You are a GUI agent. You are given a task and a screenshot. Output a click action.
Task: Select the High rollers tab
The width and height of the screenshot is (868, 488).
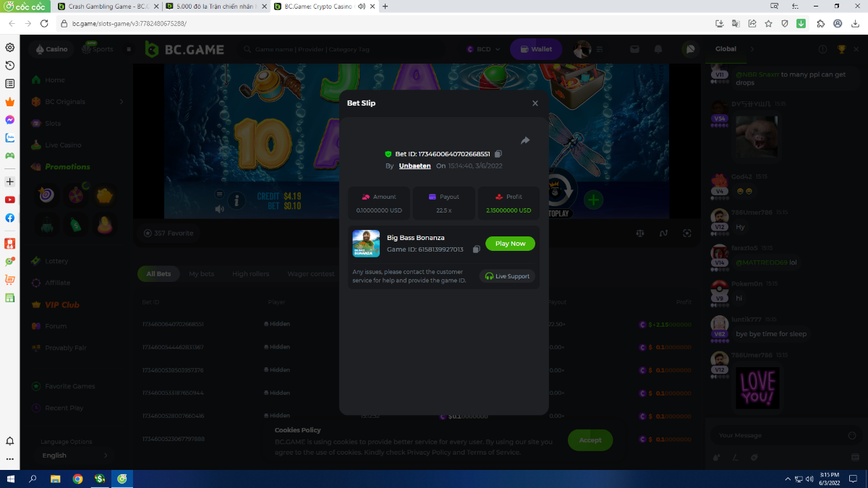(x=250, y=274)
